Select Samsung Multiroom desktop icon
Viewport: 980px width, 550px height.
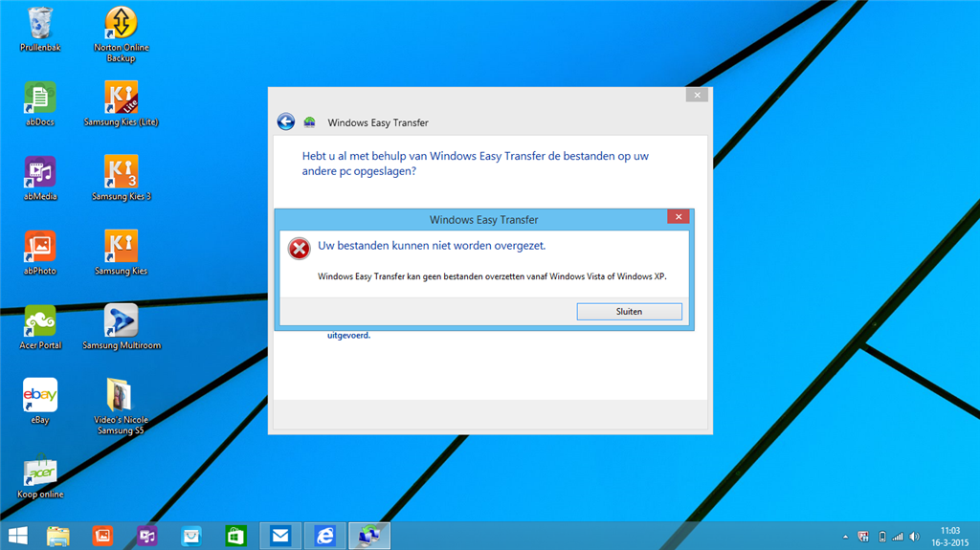122,327
